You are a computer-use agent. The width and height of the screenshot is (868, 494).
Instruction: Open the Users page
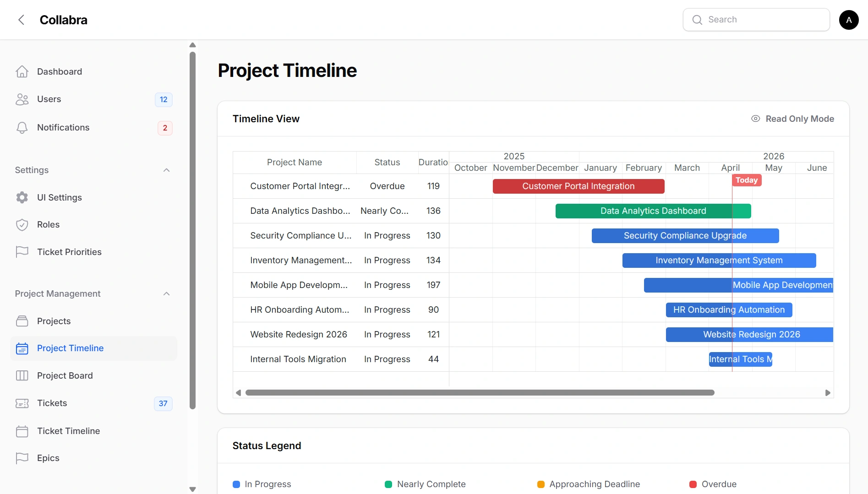point(93,99)
